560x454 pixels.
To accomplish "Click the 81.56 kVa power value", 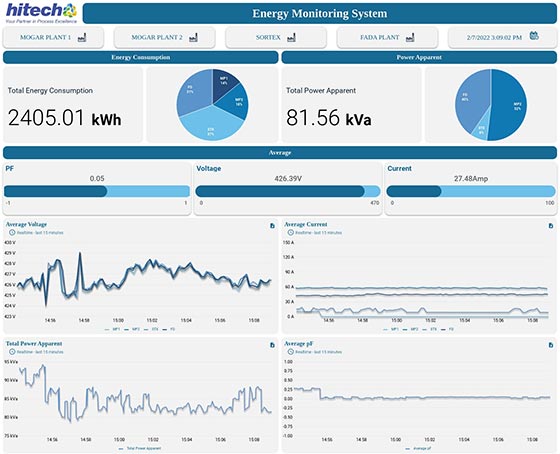I will (x=329, y=118).
